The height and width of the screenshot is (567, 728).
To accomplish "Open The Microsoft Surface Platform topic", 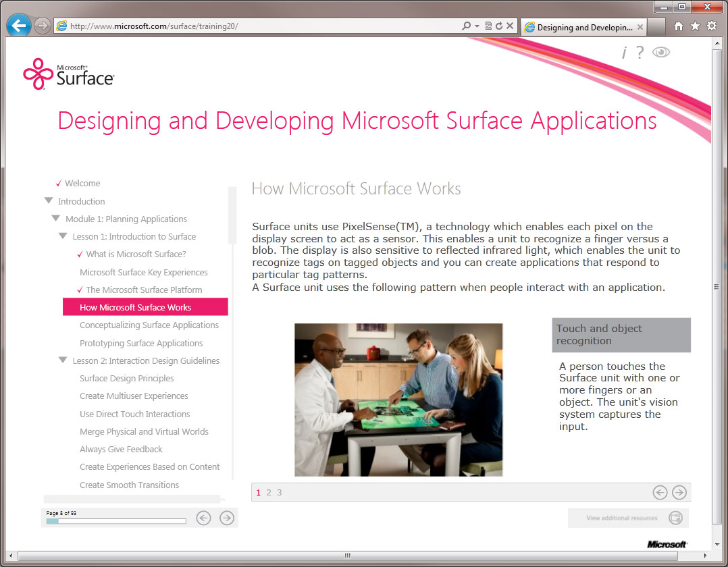I will [x=144, y=290].
